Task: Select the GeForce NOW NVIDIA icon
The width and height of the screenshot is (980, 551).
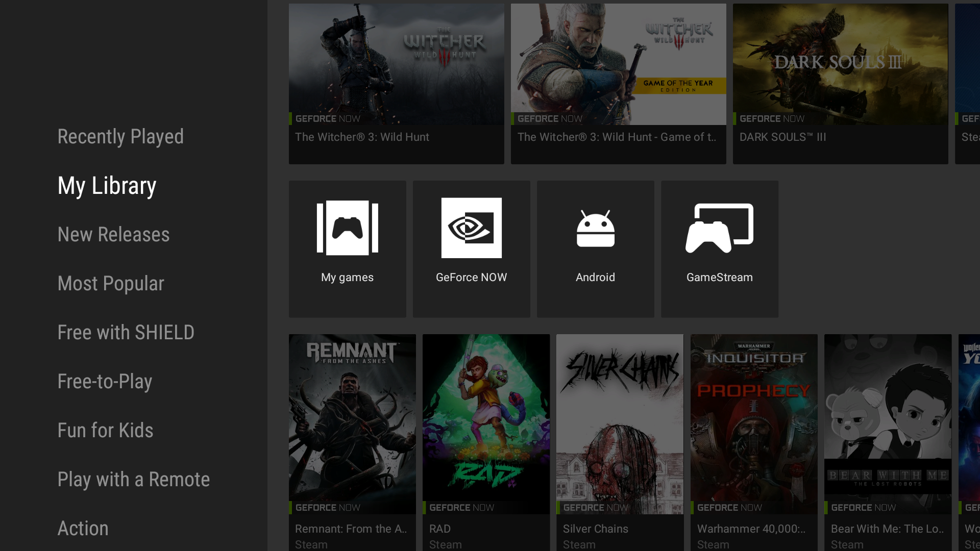Action: tap(471, 228)
